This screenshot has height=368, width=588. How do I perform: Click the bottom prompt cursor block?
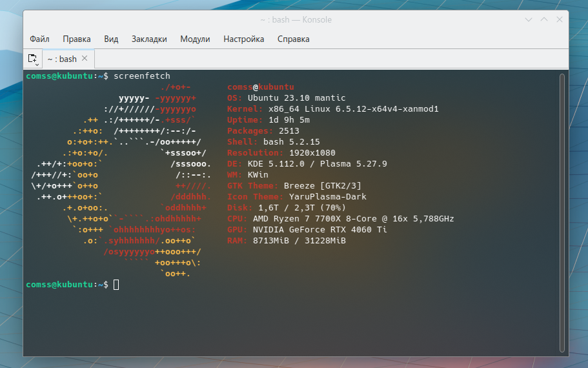[116, 285]
